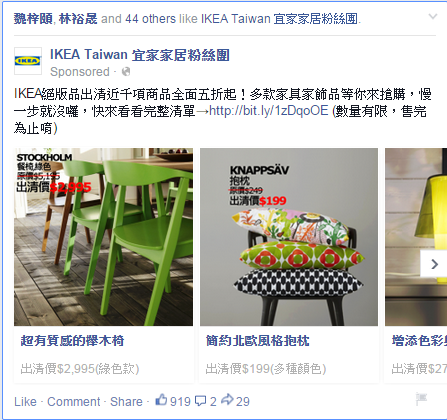Open the KNAPPSÄV cushion image
The height and width of the screenshot is (420, 447).
(x=289, y=237)
